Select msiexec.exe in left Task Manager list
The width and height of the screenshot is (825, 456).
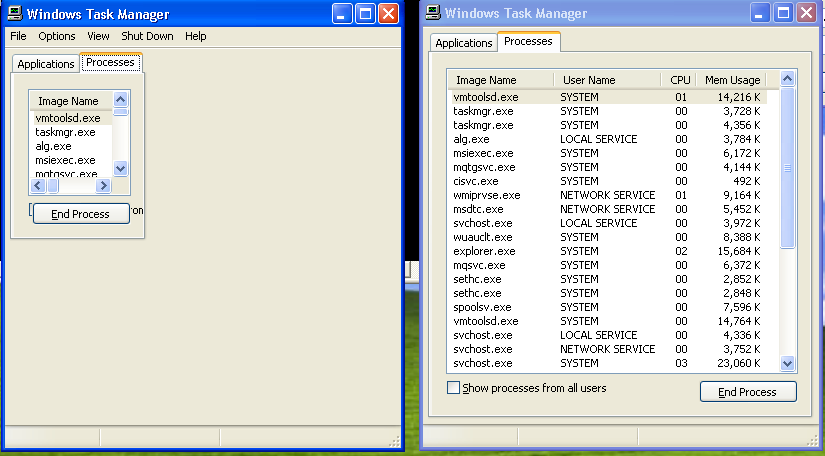pos(71,160)
